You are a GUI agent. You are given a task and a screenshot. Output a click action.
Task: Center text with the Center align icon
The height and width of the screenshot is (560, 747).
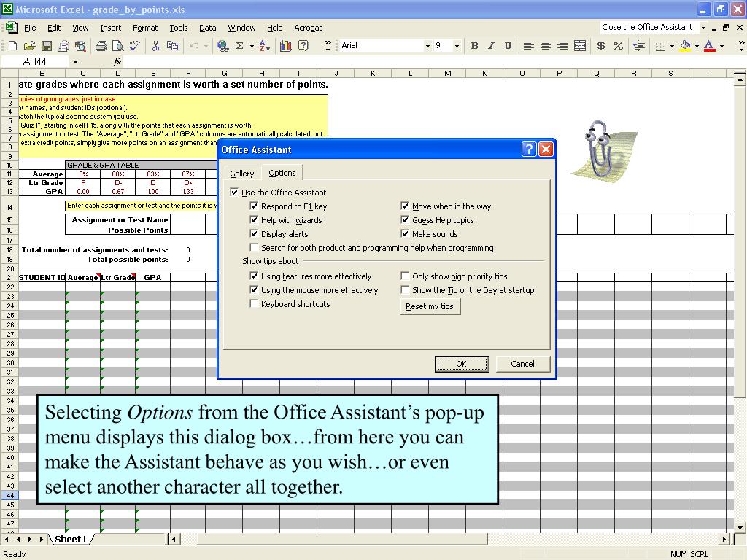546,46
